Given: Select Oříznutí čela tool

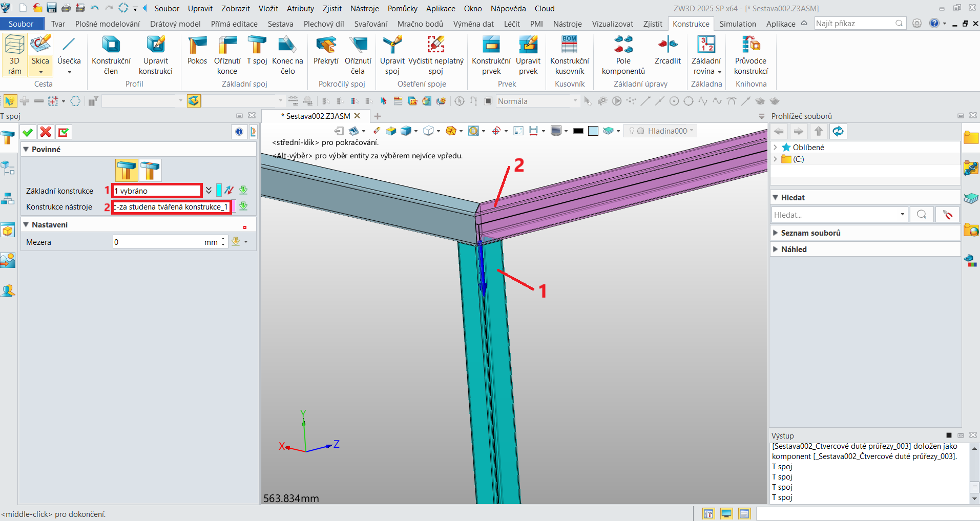Looking at the screenshot, I should pyautogui.click(x=358, y=55).
